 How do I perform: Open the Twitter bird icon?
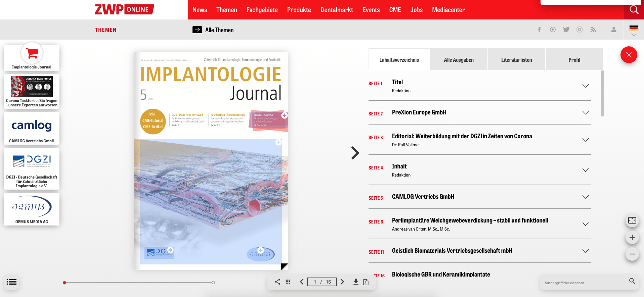coord(566,30)
